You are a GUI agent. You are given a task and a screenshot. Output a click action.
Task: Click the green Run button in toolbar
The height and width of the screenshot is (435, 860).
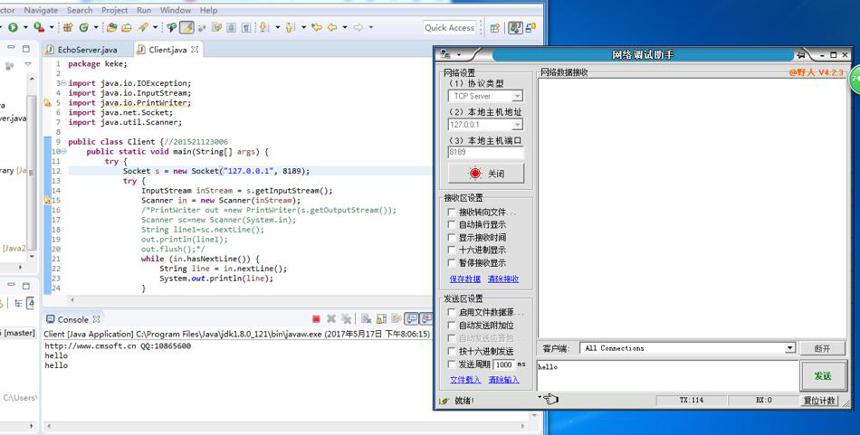point(13,27)
